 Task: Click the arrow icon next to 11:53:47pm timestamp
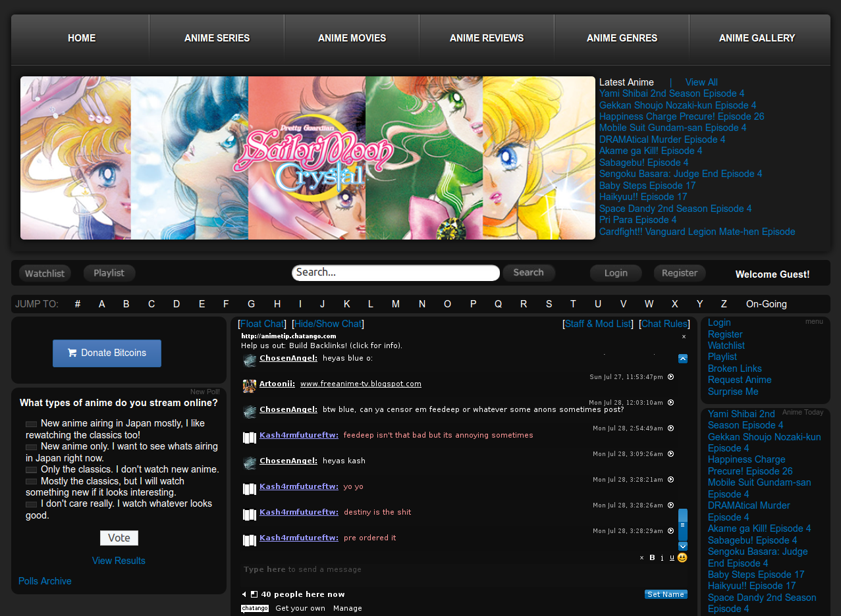671,377
